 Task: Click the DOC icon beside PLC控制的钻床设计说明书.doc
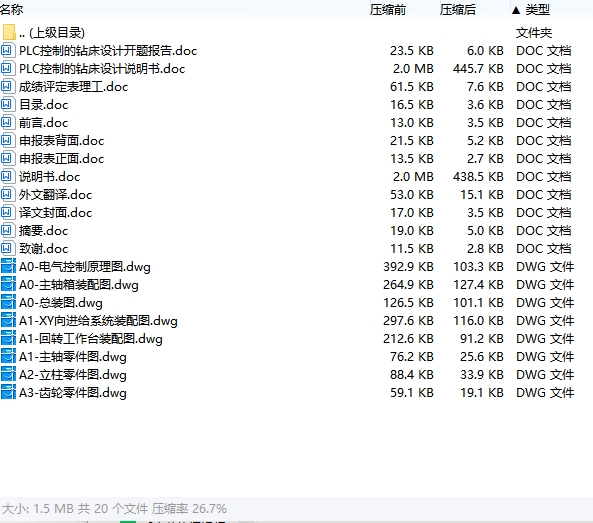click(x=8, y=68)
